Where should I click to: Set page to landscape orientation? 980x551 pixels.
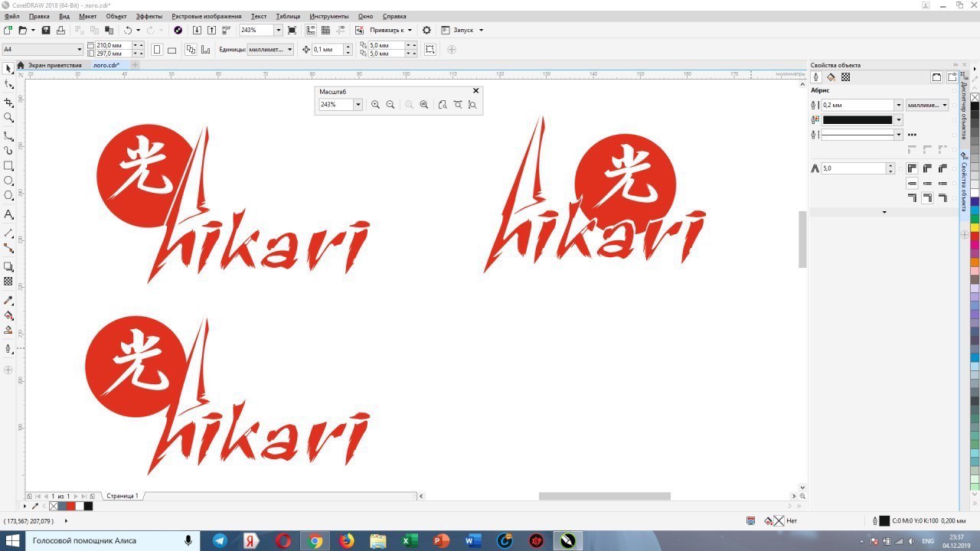coord(171,50)
